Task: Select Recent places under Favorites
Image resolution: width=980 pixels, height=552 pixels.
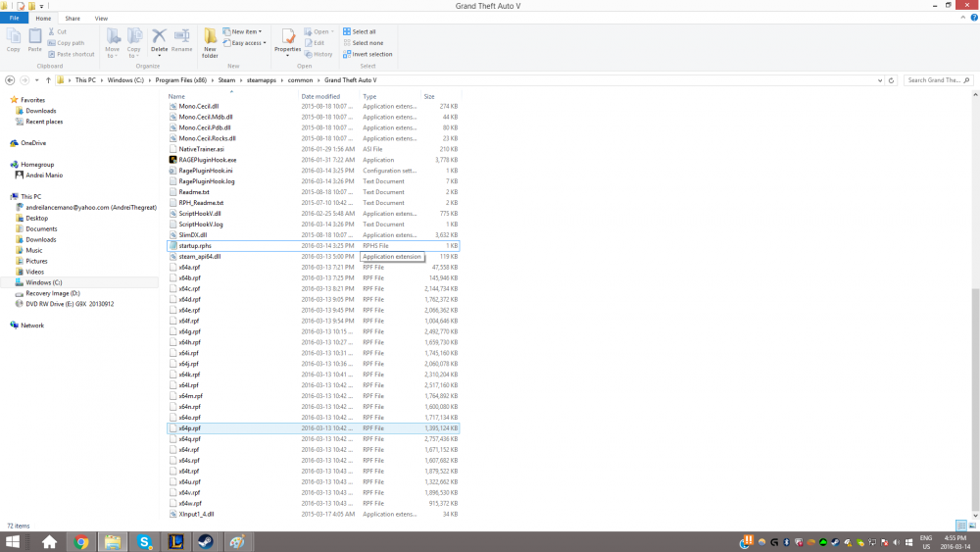Action: pos(44,122)
